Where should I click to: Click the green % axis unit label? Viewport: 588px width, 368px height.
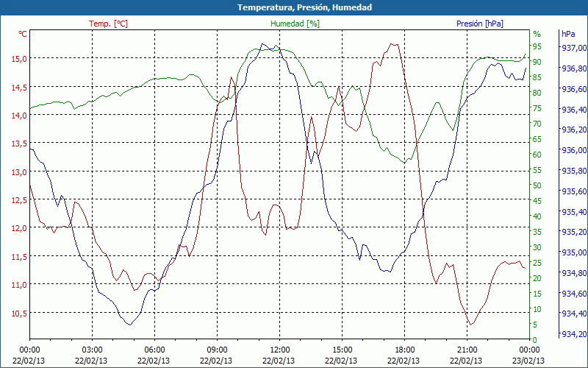click(537, 34)
